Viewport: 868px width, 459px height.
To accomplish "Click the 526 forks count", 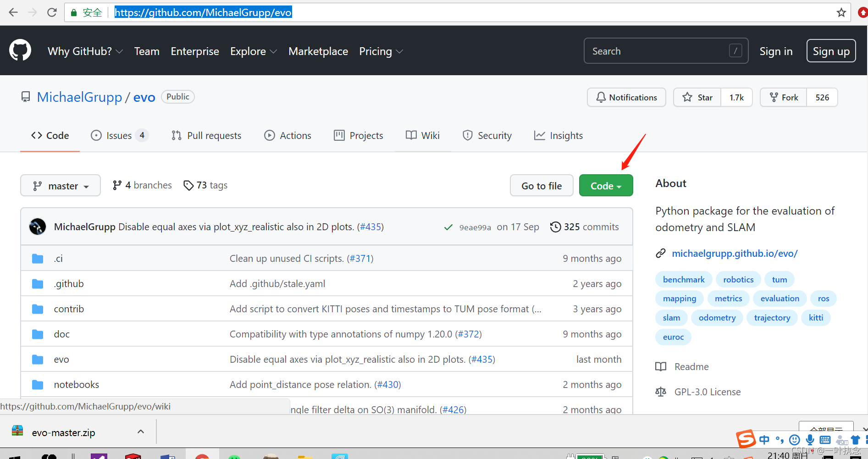I will (x=822, y=97).
